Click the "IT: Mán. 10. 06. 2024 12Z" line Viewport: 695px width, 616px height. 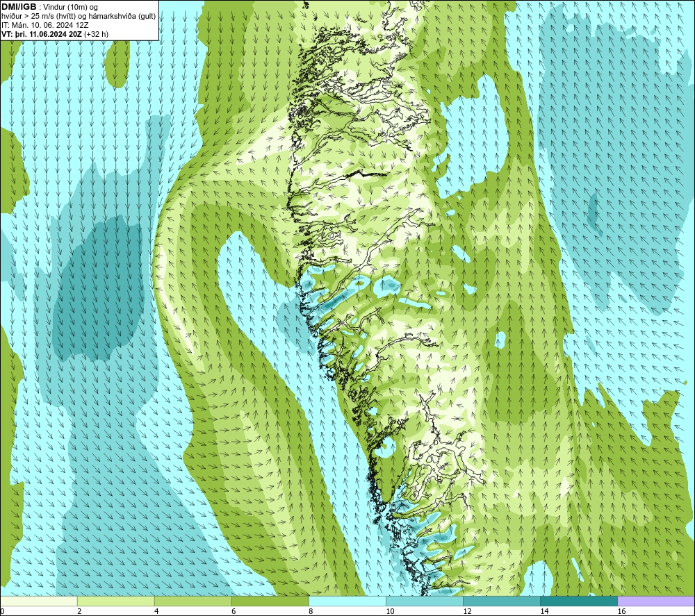[44, 25]
